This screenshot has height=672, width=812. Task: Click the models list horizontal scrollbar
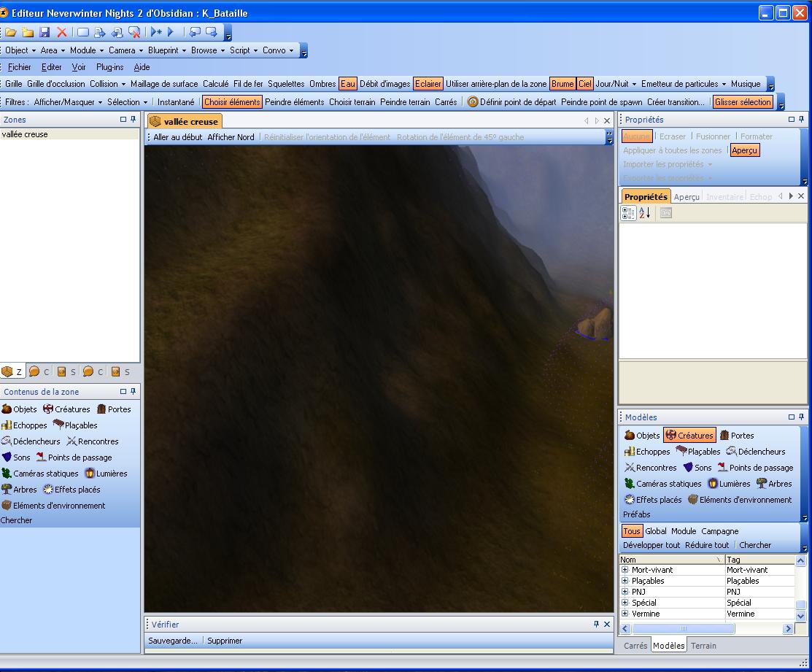683,628
